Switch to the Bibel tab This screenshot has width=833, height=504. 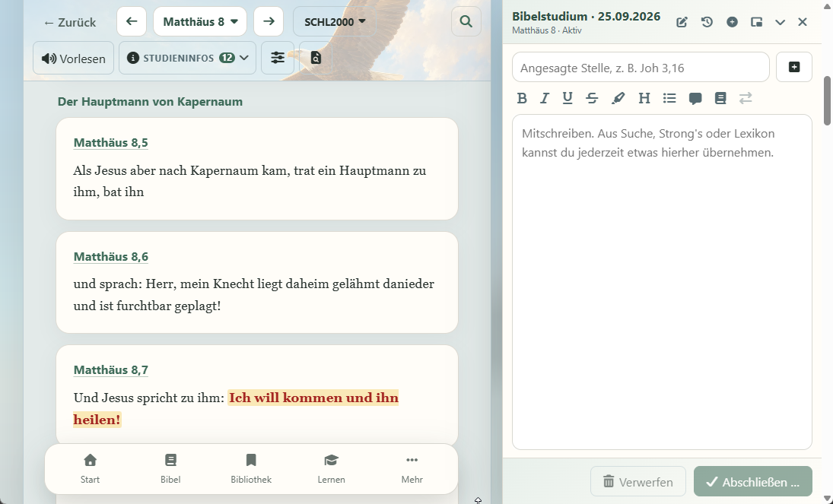pyautogui.click(x=170, y=469)
